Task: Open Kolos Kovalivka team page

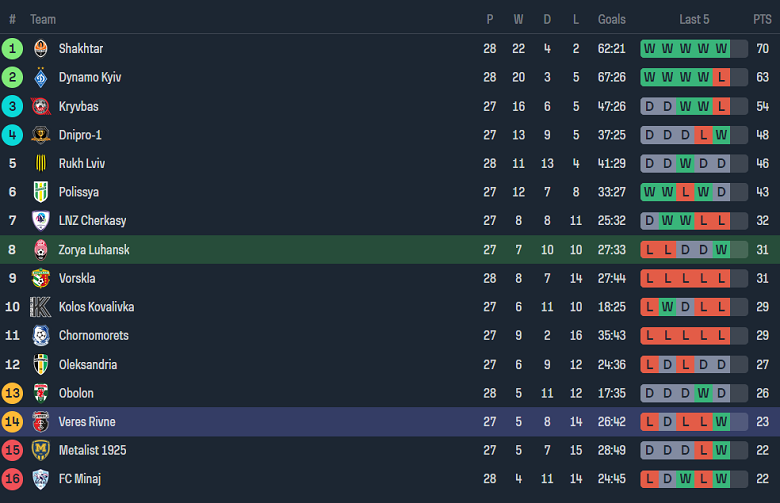Action: click(96, 307)
